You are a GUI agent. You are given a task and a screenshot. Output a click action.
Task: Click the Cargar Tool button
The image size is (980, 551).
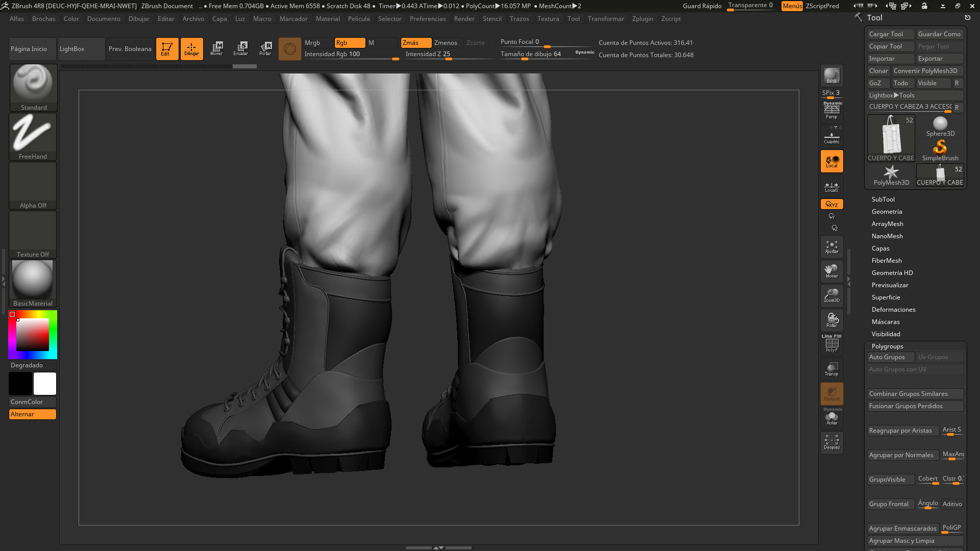(891, 34)
